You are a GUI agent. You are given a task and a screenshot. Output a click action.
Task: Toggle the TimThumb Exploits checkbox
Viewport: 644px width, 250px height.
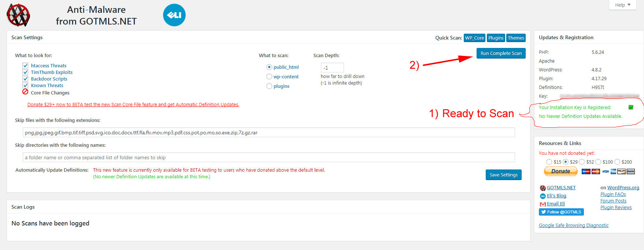click(x=25, y=72)
